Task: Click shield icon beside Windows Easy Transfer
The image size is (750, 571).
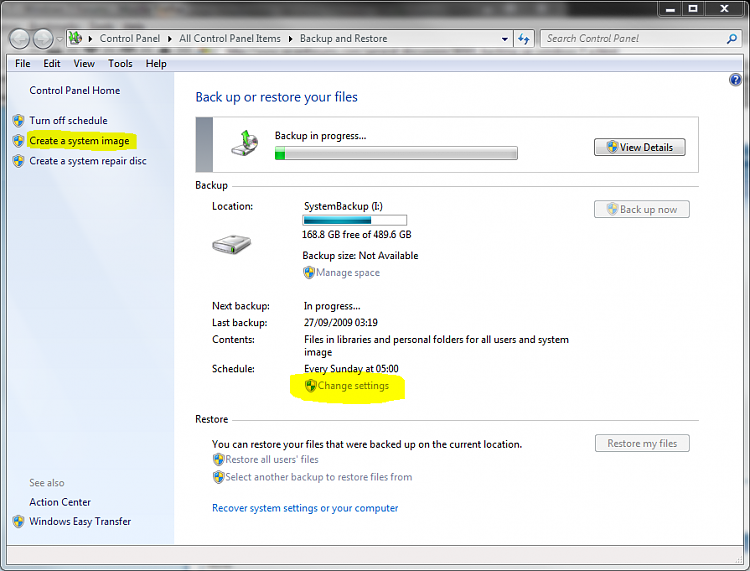Action: (x=18, y=521)
